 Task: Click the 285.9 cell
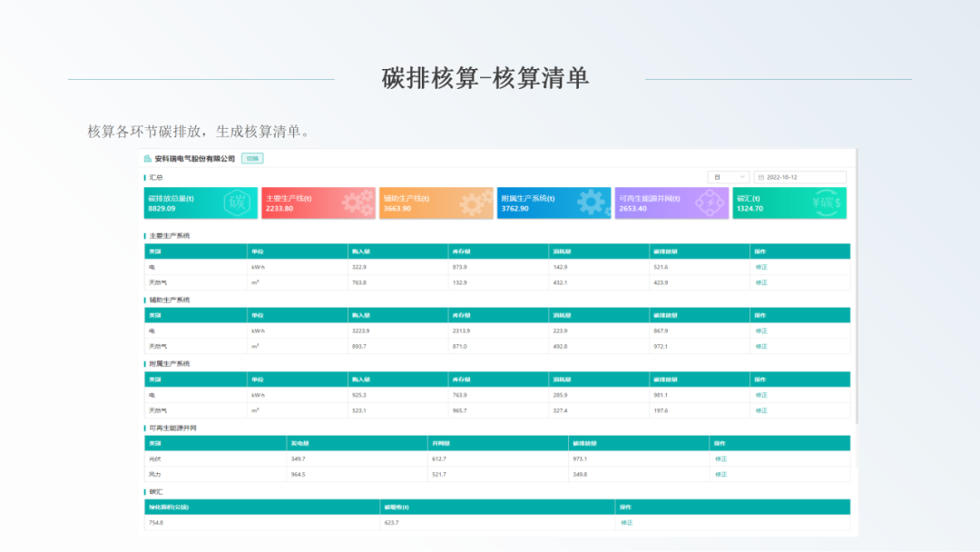coord(561,395)
